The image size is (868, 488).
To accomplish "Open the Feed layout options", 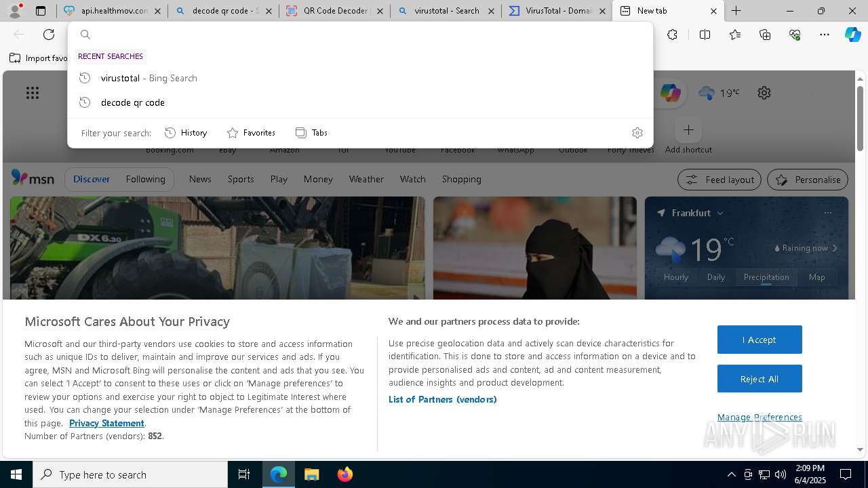I will 719,180.
